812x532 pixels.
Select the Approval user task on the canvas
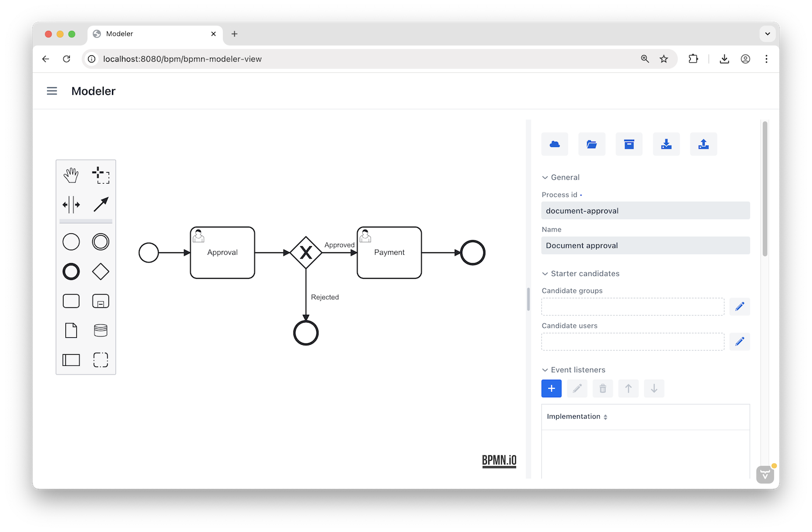coord(222,253)
